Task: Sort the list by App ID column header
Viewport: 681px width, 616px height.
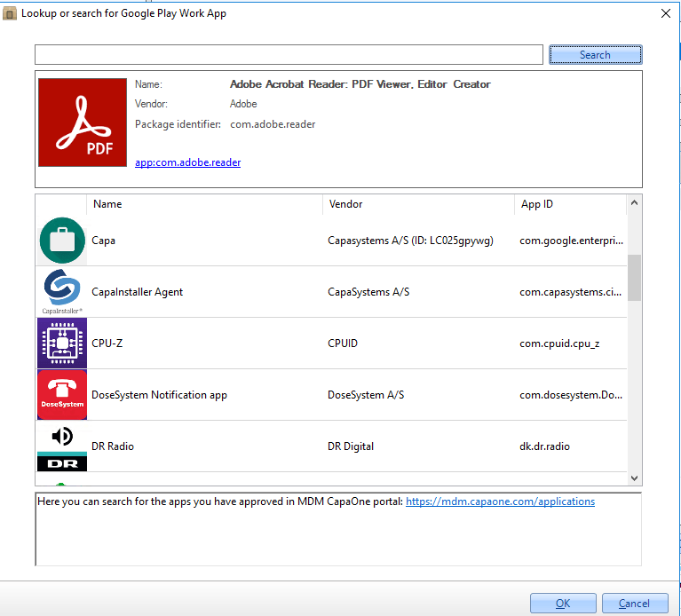Action: (570, 204)
